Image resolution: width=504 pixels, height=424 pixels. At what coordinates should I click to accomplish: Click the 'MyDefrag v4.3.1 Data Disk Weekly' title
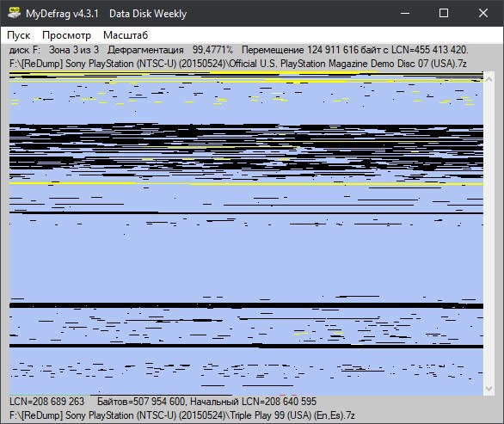(x=107, y=14)
